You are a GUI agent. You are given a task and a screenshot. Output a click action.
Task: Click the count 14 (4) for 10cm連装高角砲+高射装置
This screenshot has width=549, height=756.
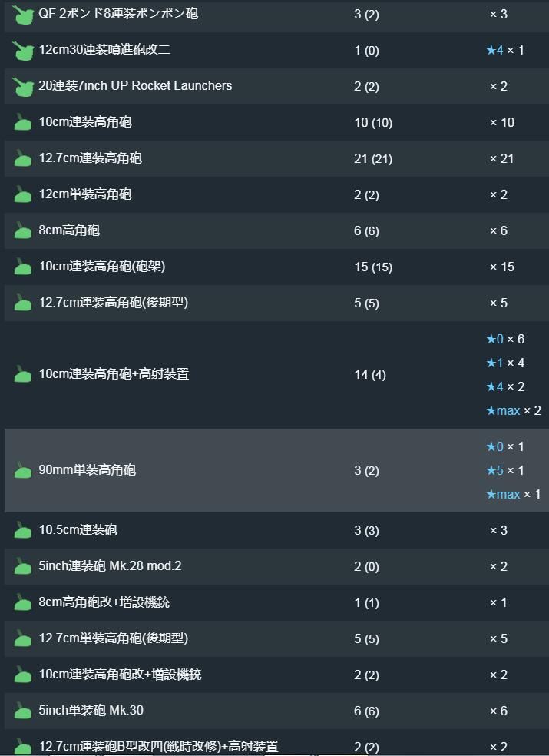[370, 375]
